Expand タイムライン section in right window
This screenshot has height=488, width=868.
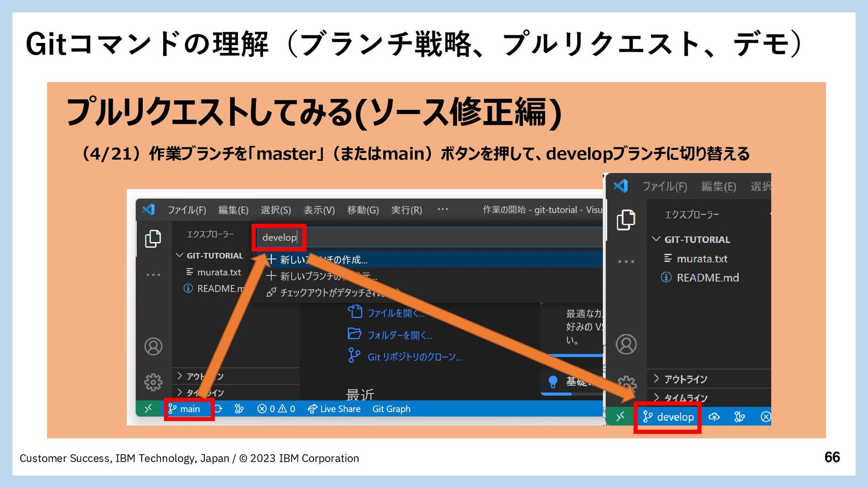[x=681, y=398]
